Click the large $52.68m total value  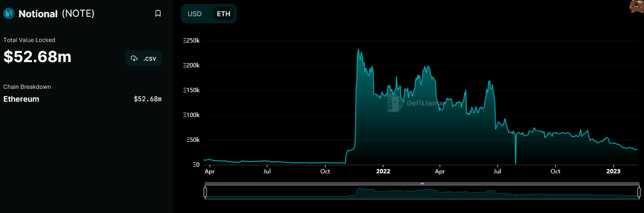point(38,57)
